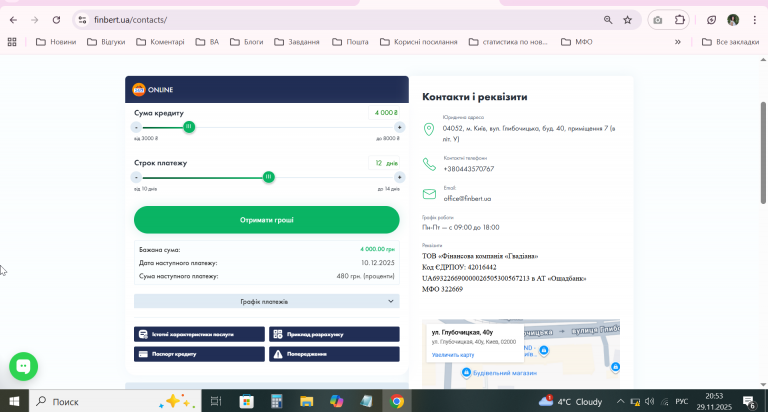
Task: Click the 12 днів term field
Action: tap(384, 163)
